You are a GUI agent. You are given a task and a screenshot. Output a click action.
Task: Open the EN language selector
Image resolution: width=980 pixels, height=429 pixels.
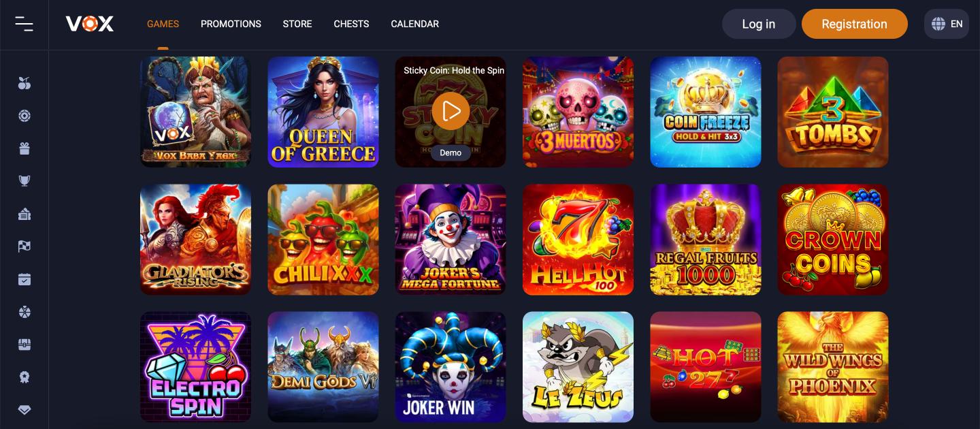click(x=947, y=24)
